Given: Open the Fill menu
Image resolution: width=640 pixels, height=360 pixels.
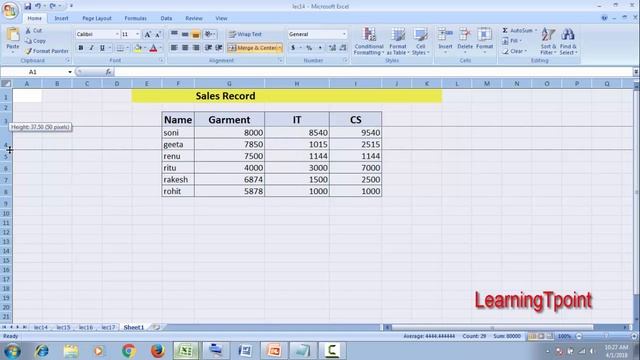Looking at the screenshot, I should (512, 41).
